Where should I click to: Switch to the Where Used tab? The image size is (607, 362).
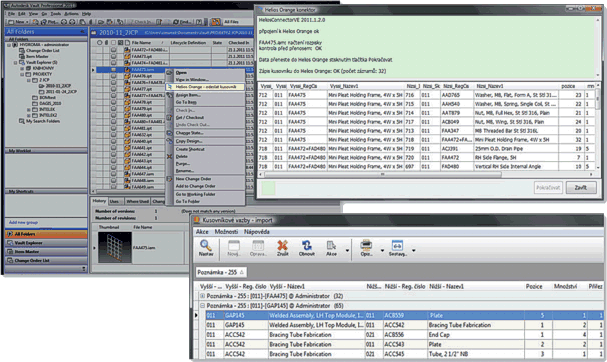click(x=137, y=201)
